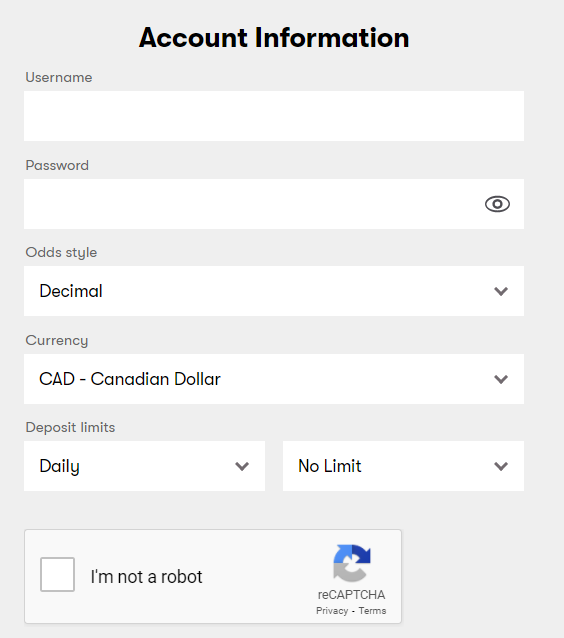The width and height of the screenshot is (564, 638).
Task: Open the Daily deposit period dropdown
Action: [x=144, y=466]
